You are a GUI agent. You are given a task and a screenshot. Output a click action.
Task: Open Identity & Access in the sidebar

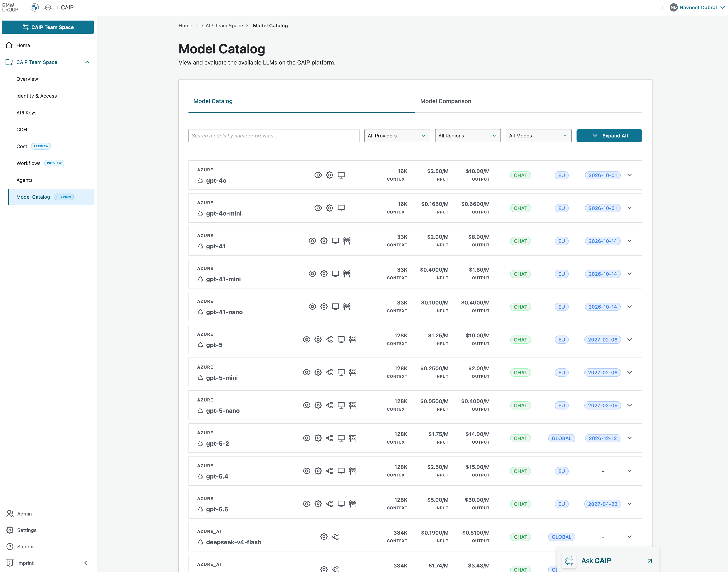tap(37, 96)
